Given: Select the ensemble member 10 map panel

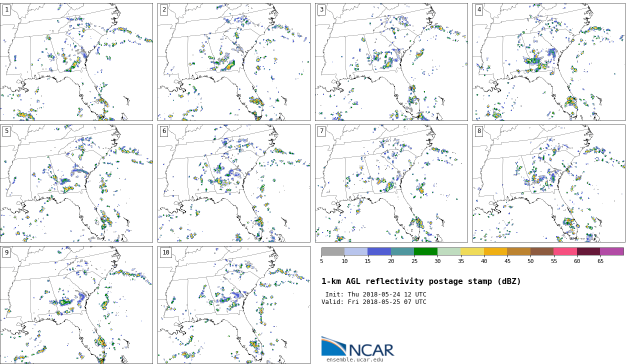Looking at the screenshot, I should point(234,305).
